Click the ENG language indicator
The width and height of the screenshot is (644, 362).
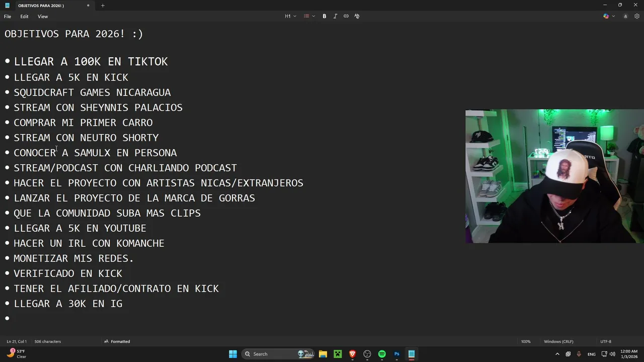point(592,354)
